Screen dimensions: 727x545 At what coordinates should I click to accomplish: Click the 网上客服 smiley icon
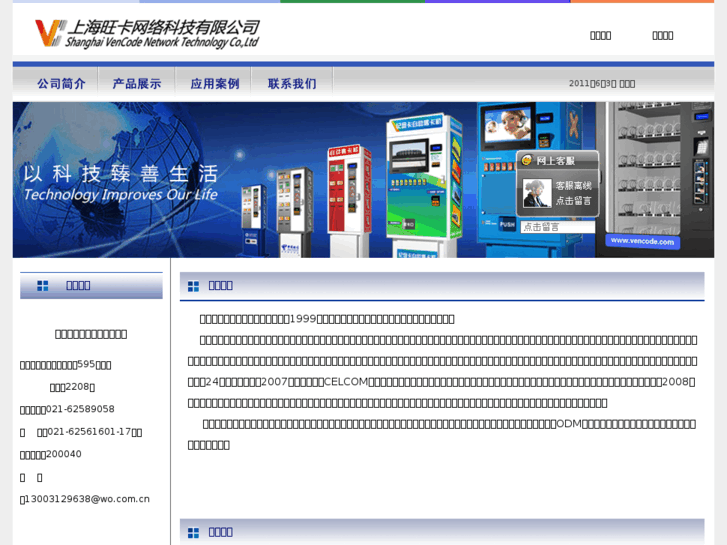[527, 160]
